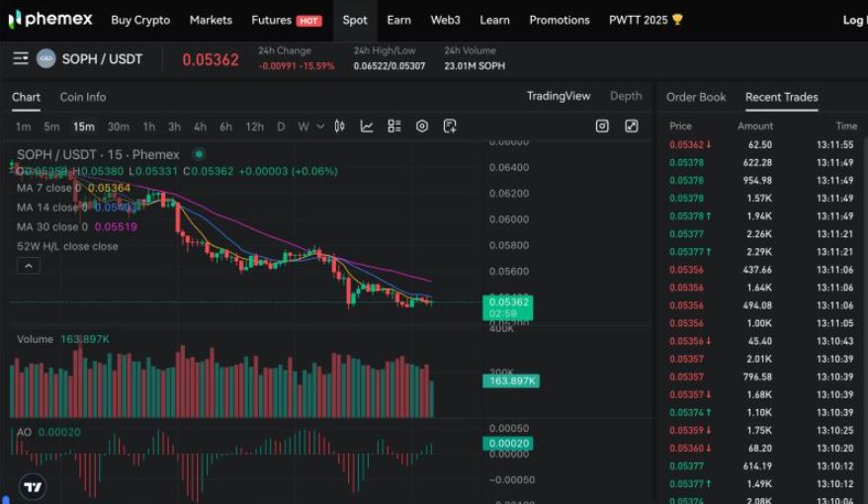Screen dimensions: 868x504
Task: Click the trade amount 437.66
Action: (757, 270)
